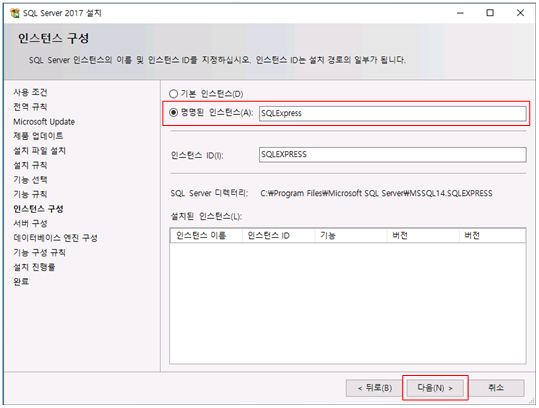Click the 기능 column header

tap(351, 236)
